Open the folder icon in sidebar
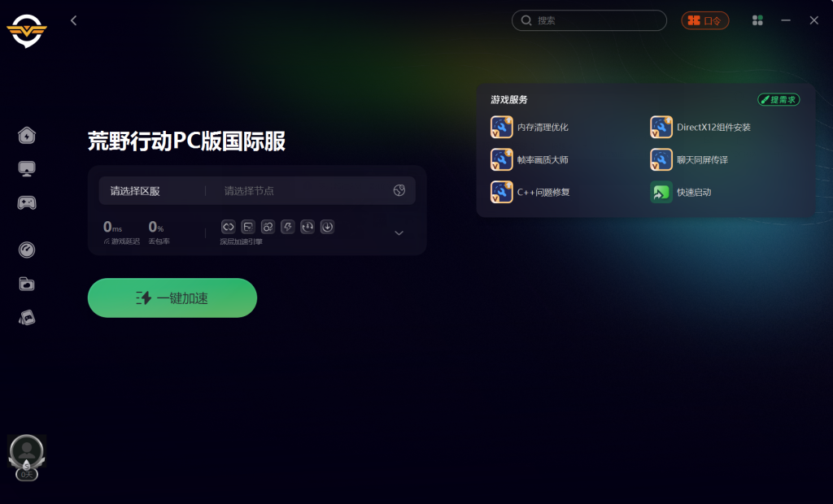 click(x=27, y=285)
